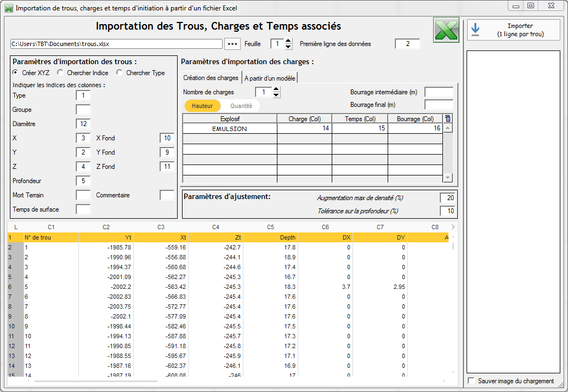
Task: Click Importer (1 ligne par trou) button
Action: 513,30
